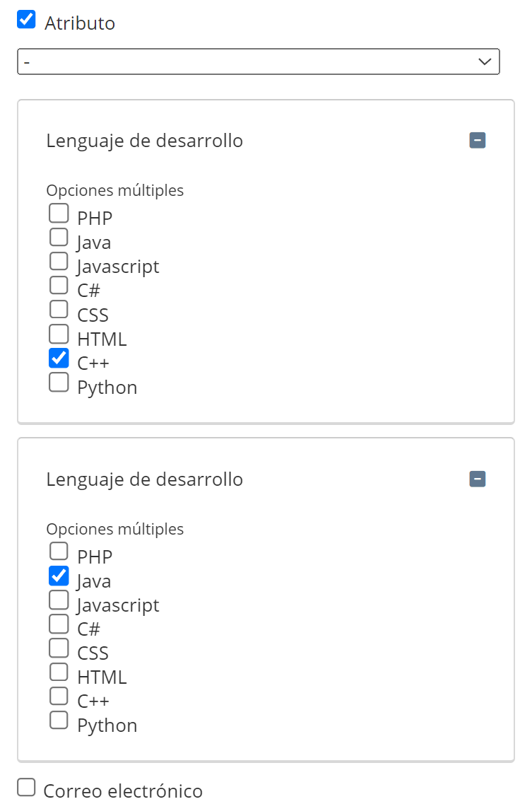Tick HTML in the first language panel
The image size is (532, 804).
(59, 334)
